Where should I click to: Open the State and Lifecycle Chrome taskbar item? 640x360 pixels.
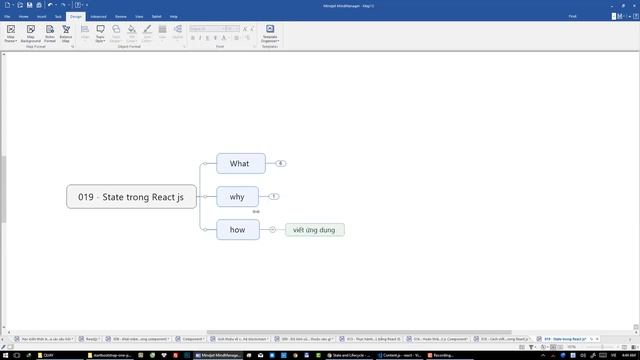point(349,356)
